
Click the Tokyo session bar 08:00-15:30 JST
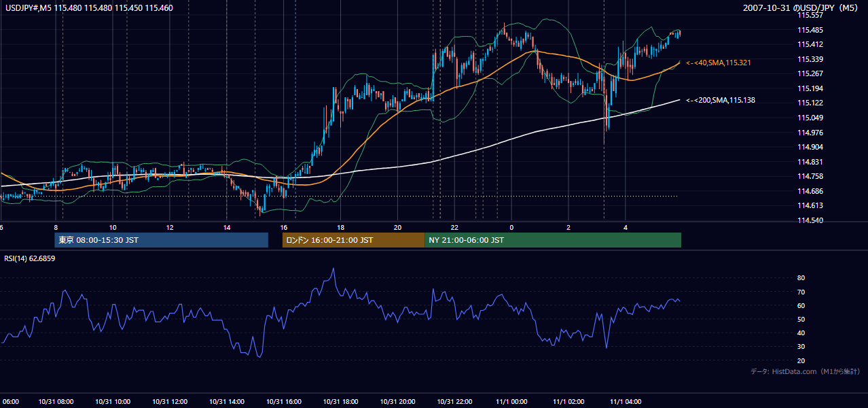(x=162, y=240)
